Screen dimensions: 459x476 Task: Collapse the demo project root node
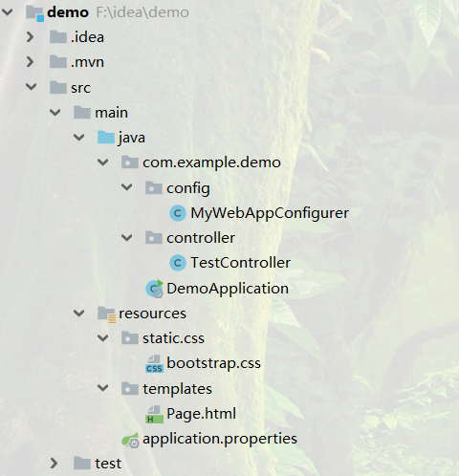7,12
